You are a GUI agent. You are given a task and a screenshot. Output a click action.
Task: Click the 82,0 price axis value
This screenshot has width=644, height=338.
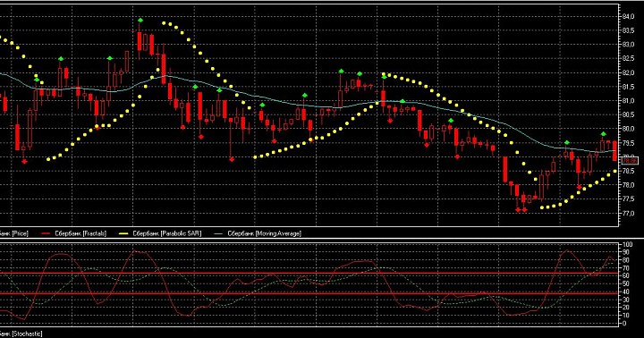pyautogui.click(x=629, y=72)
